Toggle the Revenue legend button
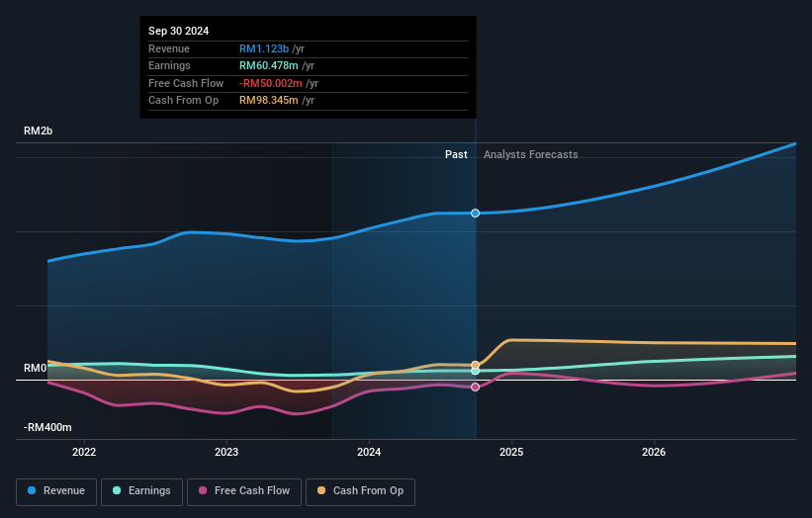This screenshot has height=518, width=812. pos(56,491)
